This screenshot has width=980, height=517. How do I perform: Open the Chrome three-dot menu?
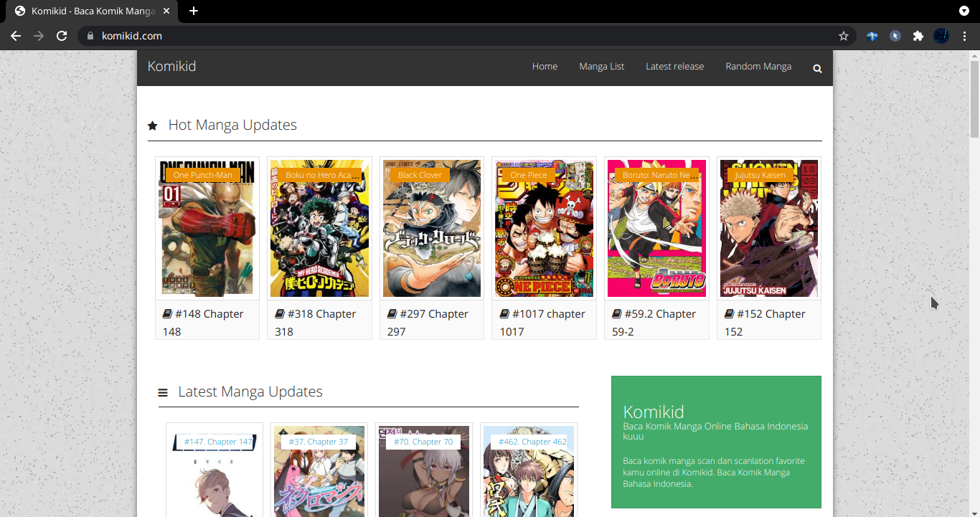point(965,35)
